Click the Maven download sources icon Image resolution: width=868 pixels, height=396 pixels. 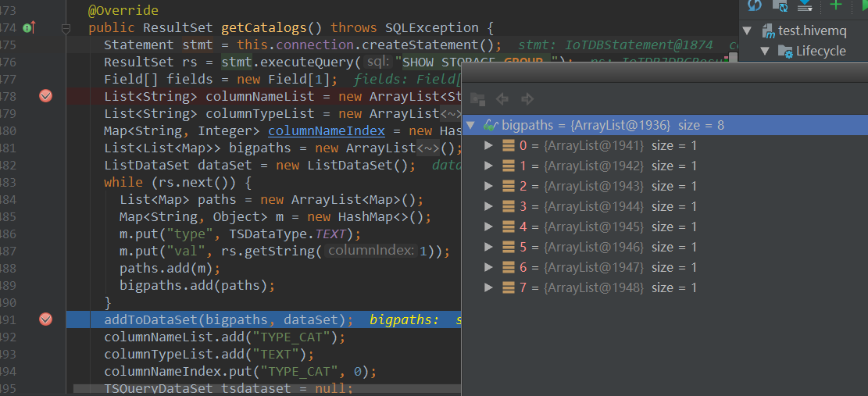(805, 5)
